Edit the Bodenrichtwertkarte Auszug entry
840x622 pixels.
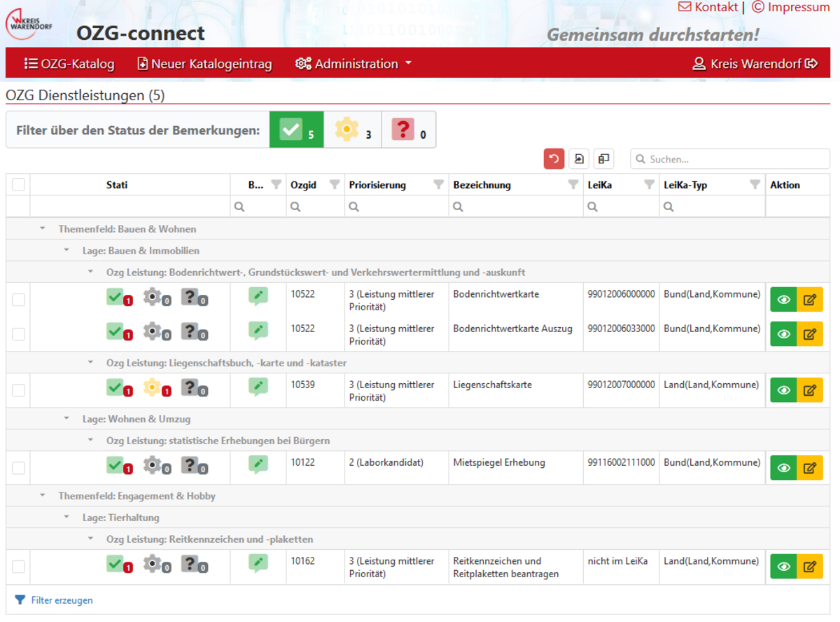pos(810,334)
